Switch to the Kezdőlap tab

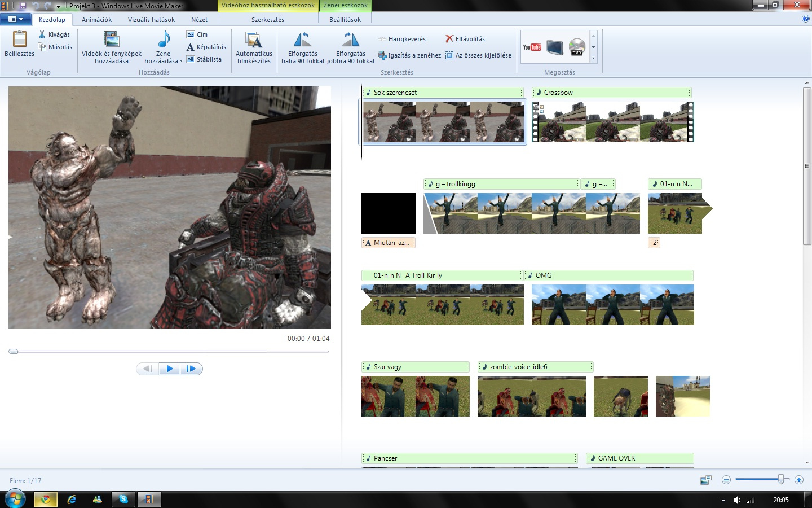click(x=52, y=19)
